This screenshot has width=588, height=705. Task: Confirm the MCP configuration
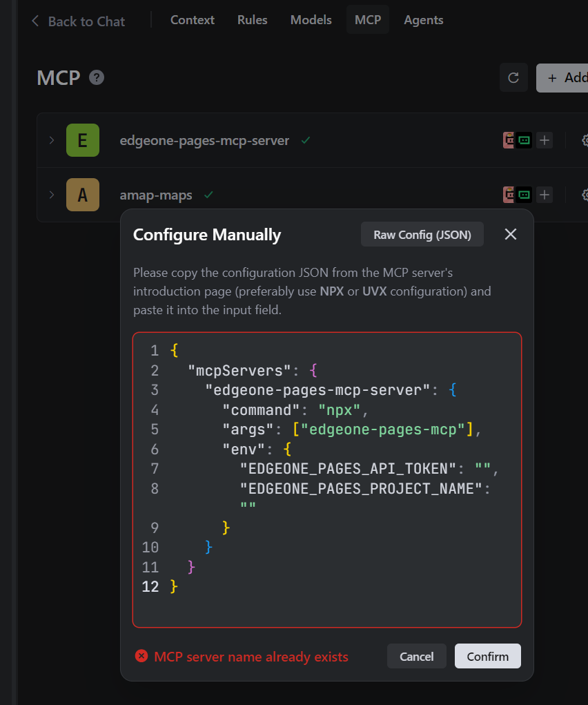pyautogui.click(x=487, y=656)
